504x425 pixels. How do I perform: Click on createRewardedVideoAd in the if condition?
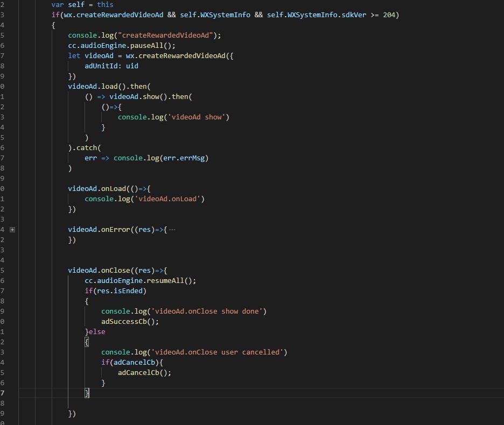click(x=120, y=15)
